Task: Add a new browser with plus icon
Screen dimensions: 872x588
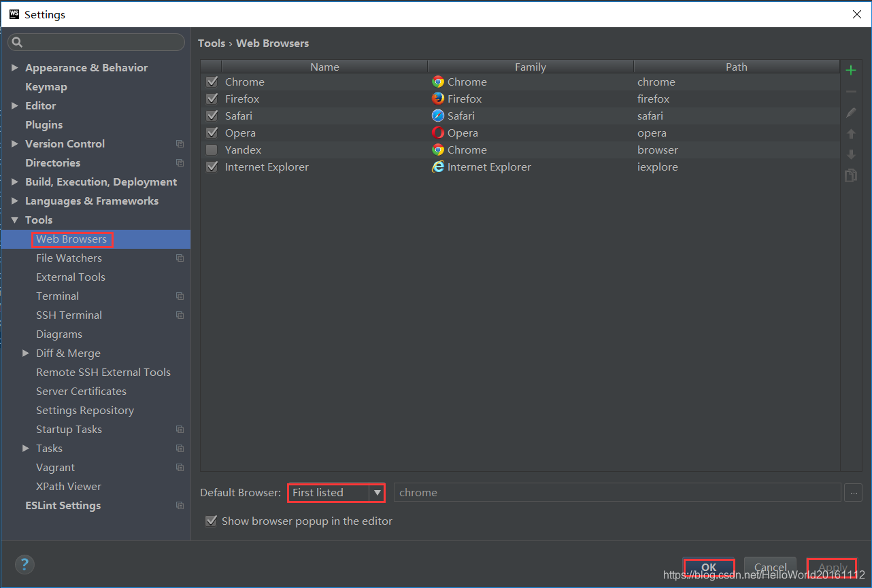Action: [850, 70]
